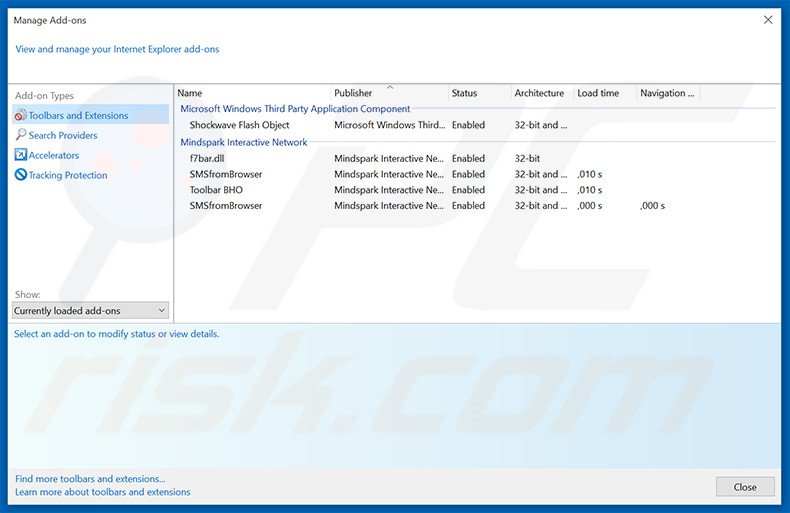Select Toolbars and Extensions add-on type
This screenshot has height=513, width=790.
click(91, 115)
